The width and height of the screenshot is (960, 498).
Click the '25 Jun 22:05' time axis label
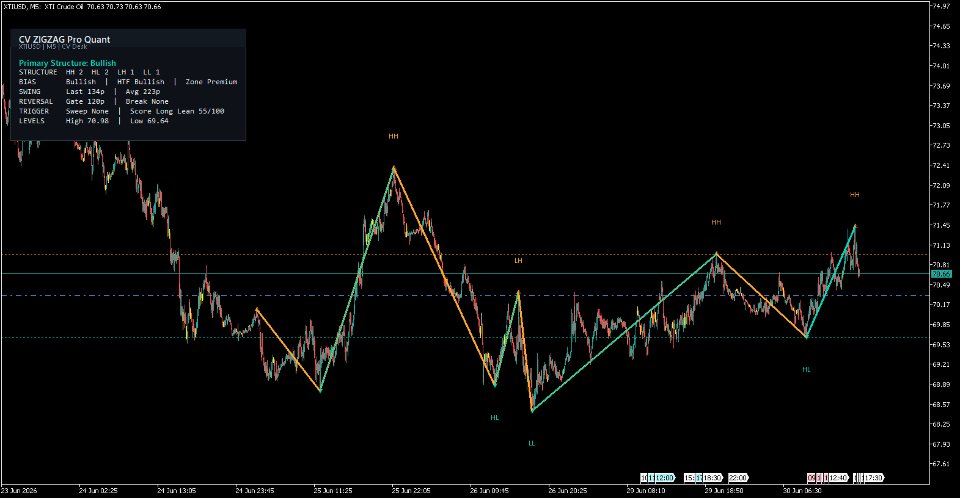tap(411, 491)
